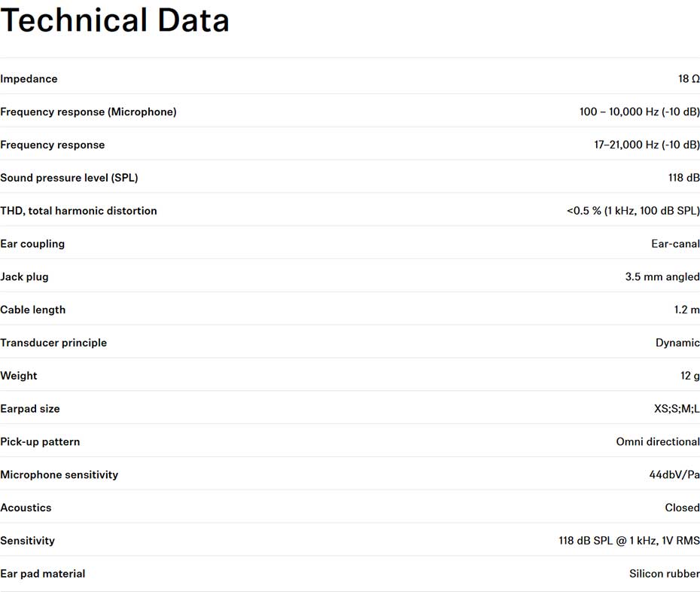Click the 18 Ω impedance value
The image size is (700, 592).
[x=689, y=78]
